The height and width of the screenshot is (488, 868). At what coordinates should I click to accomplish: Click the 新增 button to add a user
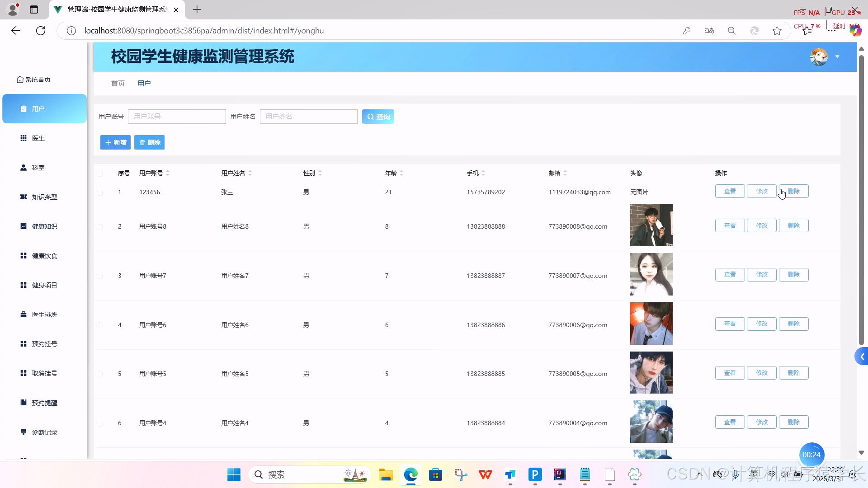tap(115, 142)
